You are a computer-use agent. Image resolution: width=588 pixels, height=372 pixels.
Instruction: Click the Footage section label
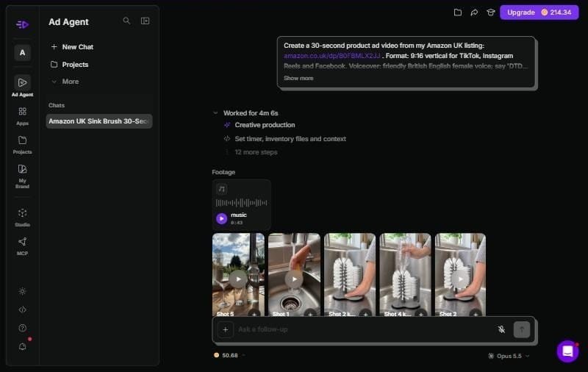(x=223, y=172)
